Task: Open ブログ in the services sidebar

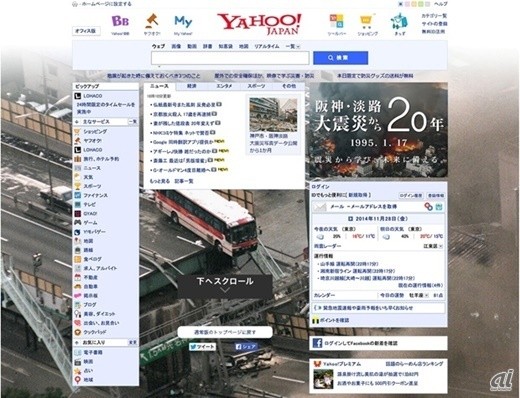Action: click(x=90, y=305)
